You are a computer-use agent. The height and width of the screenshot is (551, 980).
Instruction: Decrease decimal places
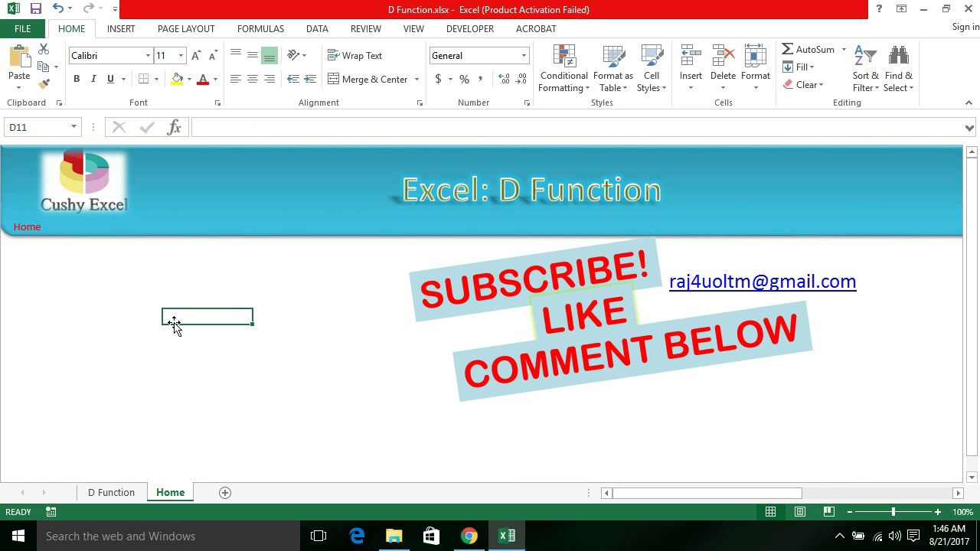coord(521,79)
